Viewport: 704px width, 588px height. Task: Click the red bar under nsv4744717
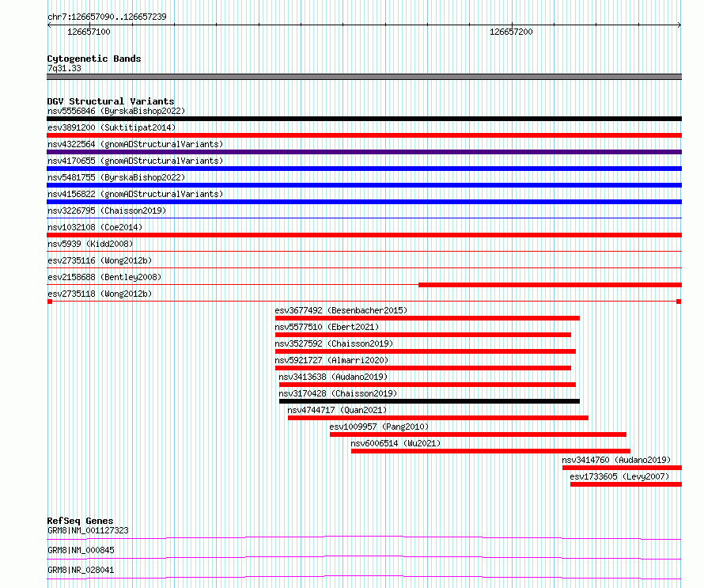pos(438,418)
